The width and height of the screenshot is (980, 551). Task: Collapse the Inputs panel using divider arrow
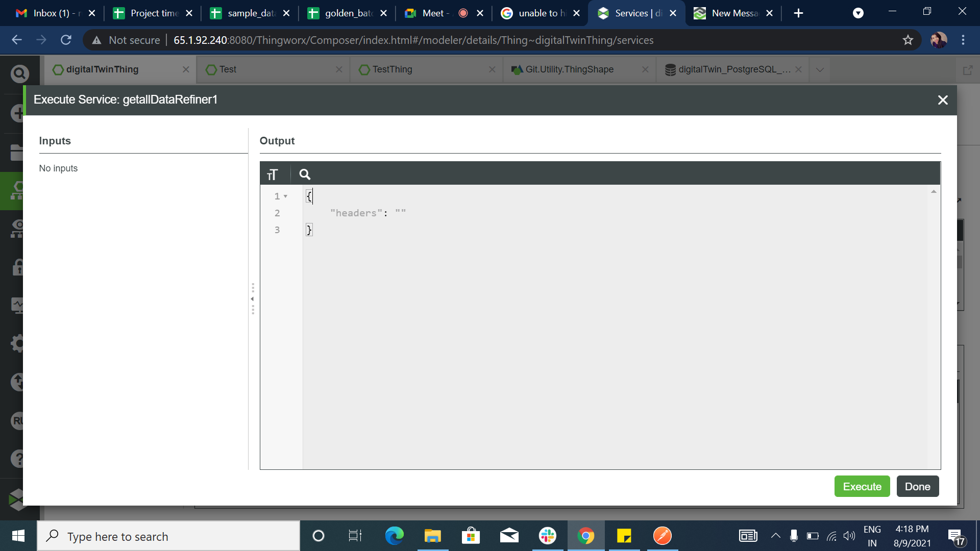[x=253, y=299]
